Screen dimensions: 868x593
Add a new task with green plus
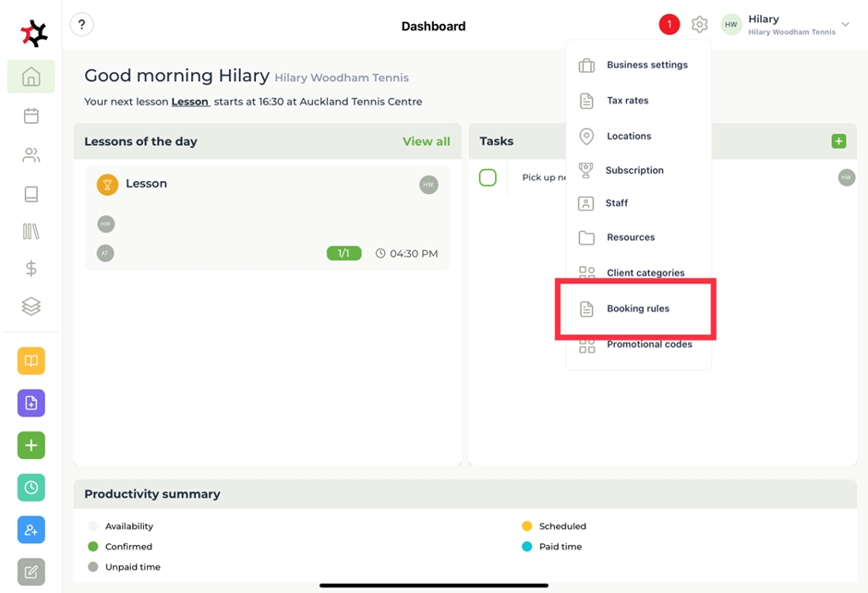click(838, 141)
